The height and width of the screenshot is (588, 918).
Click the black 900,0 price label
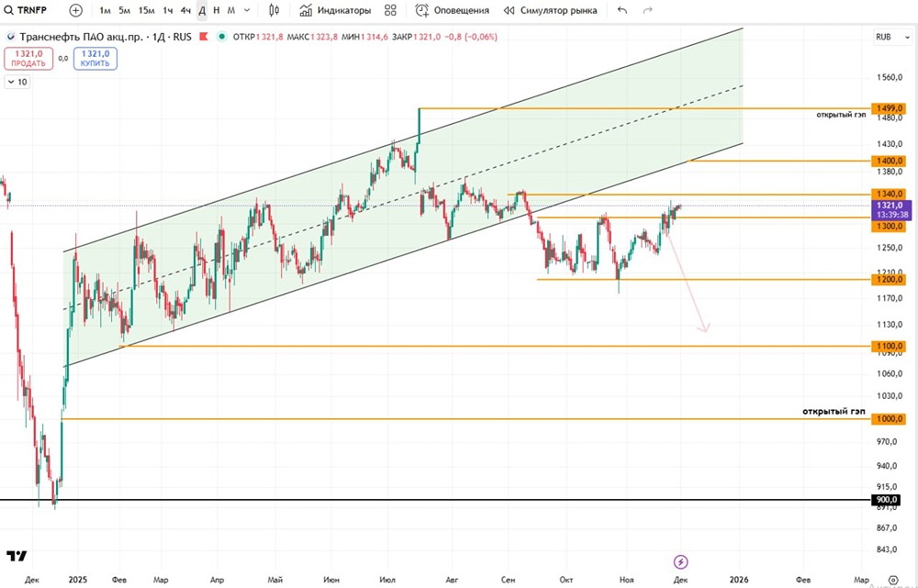(888, 500)
